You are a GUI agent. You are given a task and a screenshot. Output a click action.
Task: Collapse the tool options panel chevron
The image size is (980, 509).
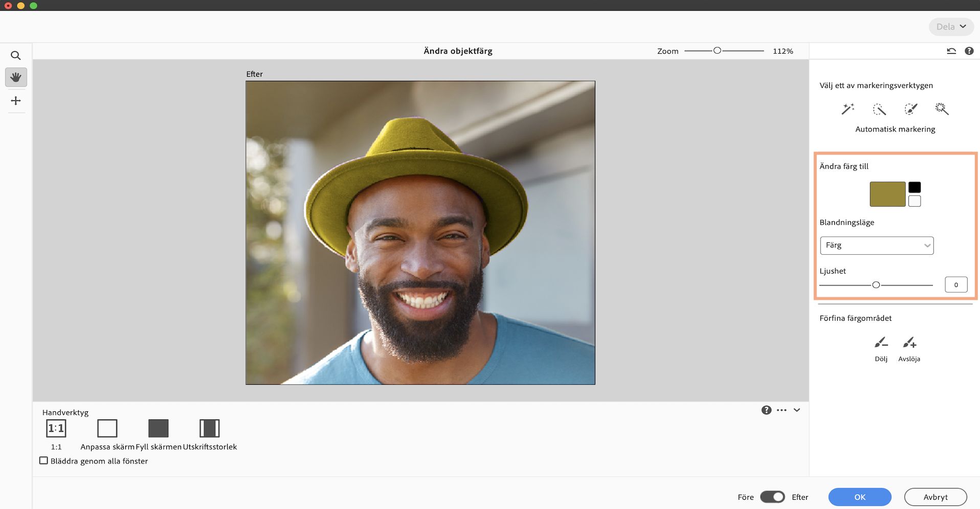pos(797,410)
